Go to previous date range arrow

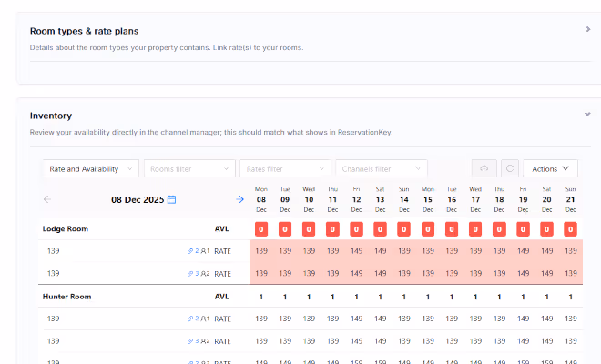pyautogui.click(x=47, y=199)
